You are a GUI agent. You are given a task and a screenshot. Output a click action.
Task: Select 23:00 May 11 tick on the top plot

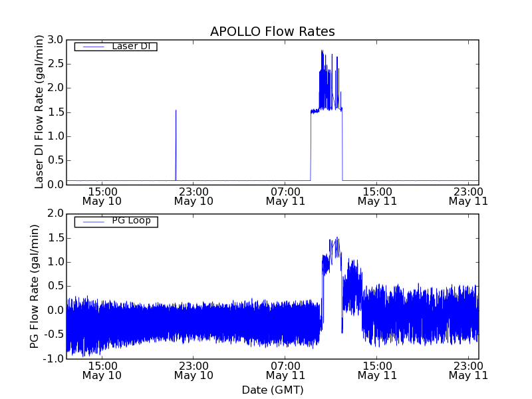[x=467, y=196]
